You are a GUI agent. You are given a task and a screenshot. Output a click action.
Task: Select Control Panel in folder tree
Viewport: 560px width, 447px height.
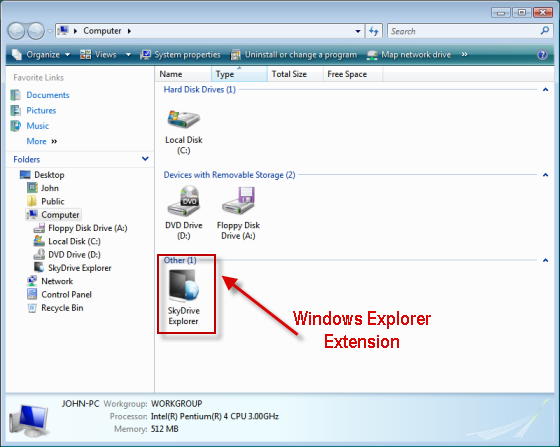pyautogui.click(x=59, y=294)
